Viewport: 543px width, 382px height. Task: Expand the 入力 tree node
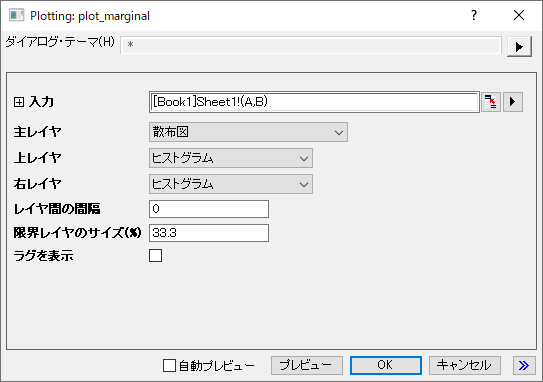(19, 102)
